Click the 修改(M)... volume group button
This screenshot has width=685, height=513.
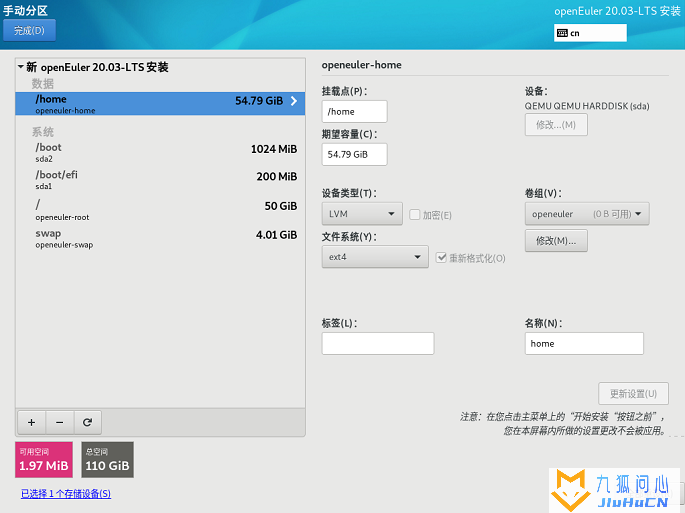(556, 241)
